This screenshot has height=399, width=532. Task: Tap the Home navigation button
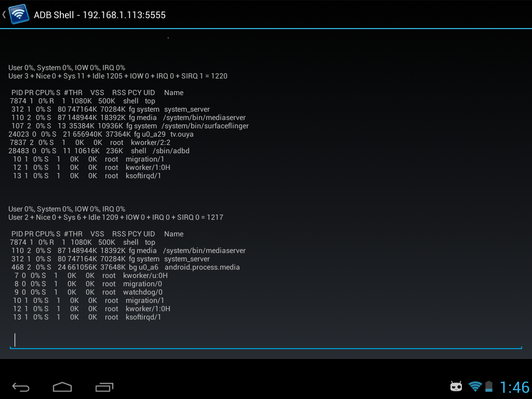(x=62, y=387)
